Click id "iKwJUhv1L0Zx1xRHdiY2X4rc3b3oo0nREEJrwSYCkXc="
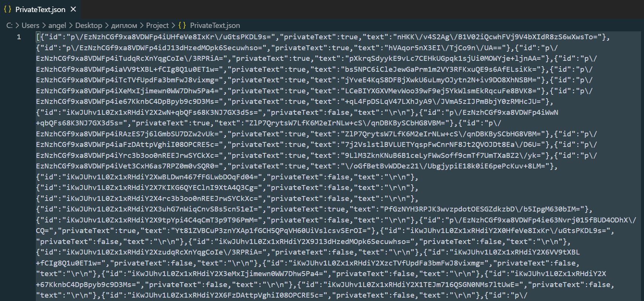 [162, 199]
